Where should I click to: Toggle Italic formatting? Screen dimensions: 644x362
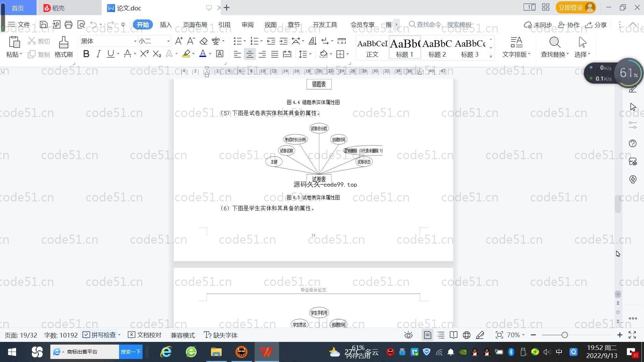[x=98, y=54]
